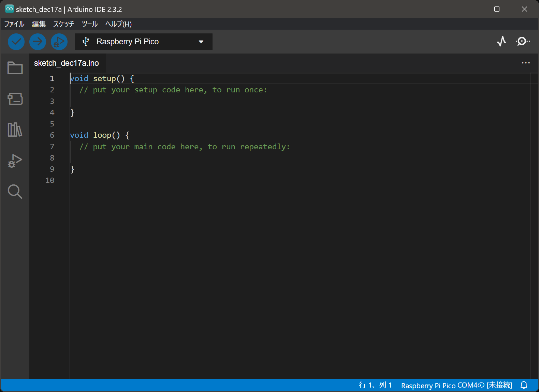Open the スケッチ menu
Screen dimensions: 539x392
coord(63,24)
